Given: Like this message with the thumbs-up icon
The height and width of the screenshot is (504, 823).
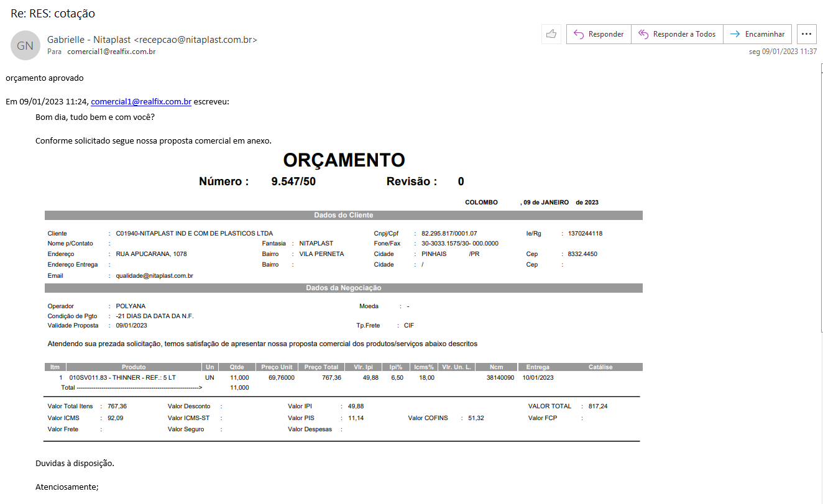Looking at the screenshot, I should tap(551, 34).
